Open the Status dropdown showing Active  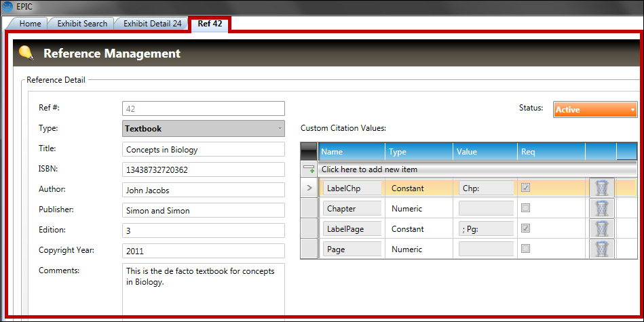point(595,109)
